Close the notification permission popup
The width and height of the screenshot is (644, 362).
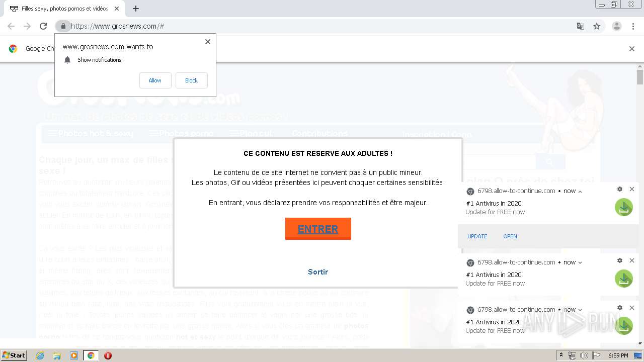click(208, 42)
